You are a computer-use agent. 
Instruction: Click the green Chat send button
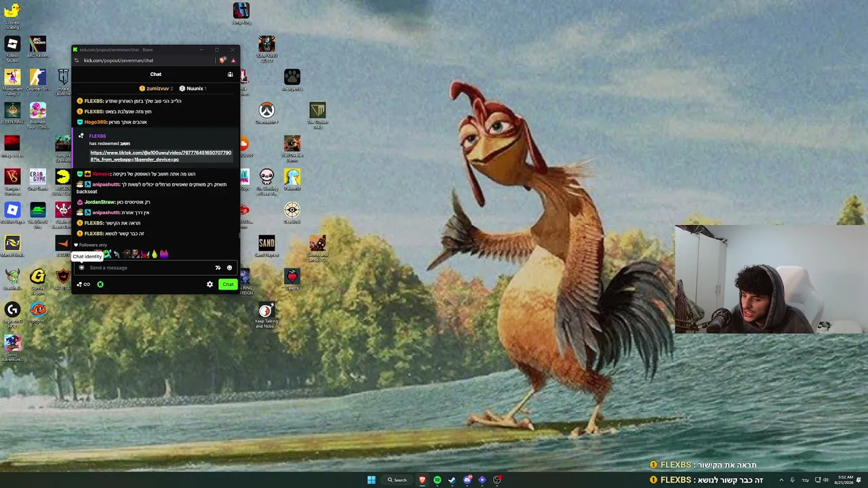[228, 285]
